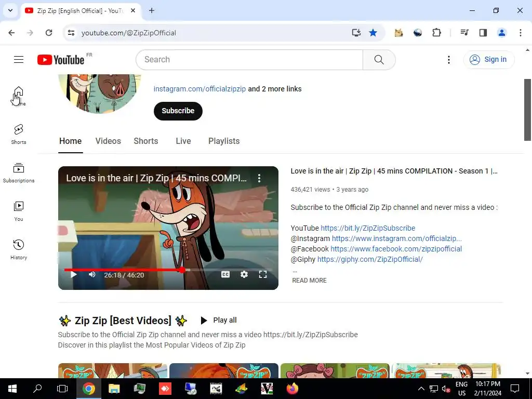
Task: Open Chrome profile avatar
Action: click(x=501, y=33)
